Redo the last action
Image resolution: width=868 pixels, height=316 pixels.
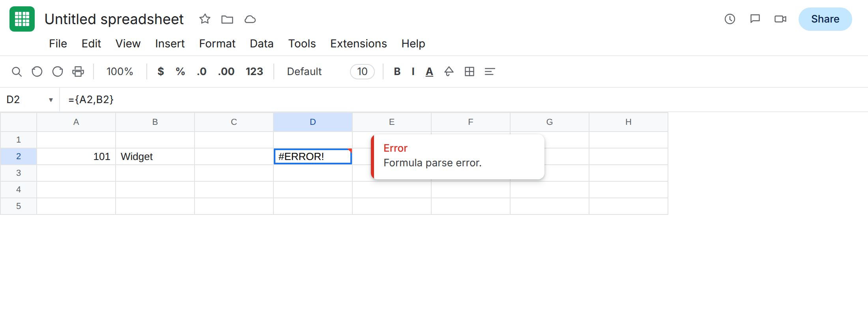pos(58,71)
